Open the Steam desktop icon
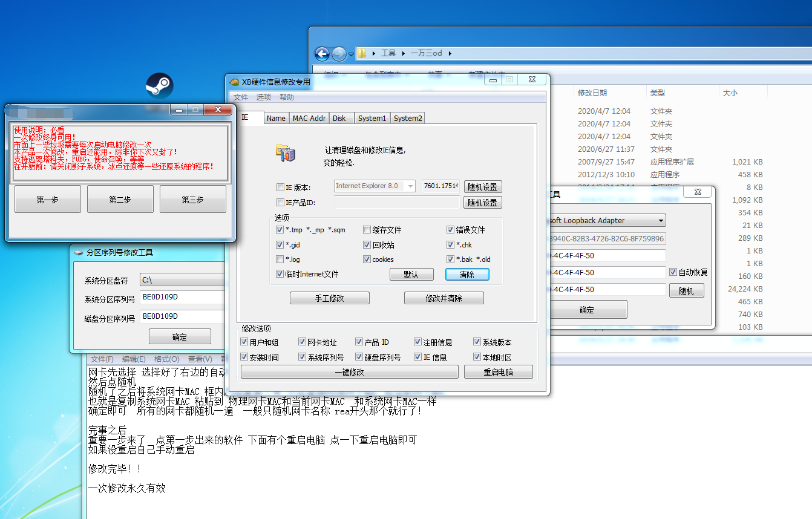Viewport: 812px width, 519px height. (x=160, y=86)
